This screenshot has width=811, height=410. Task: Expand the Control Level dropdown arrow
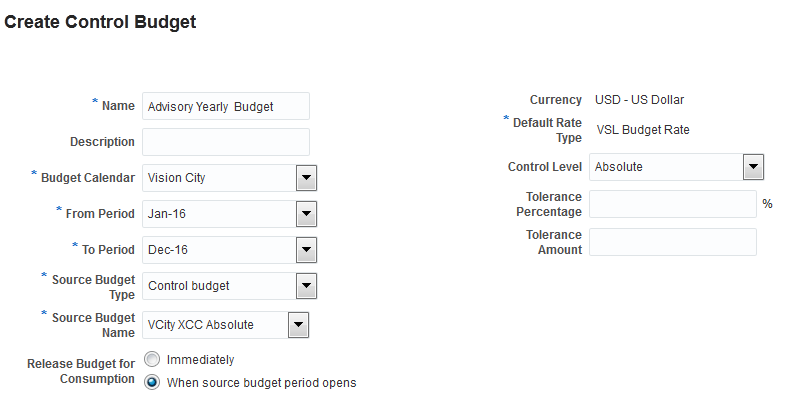point(753,167)
